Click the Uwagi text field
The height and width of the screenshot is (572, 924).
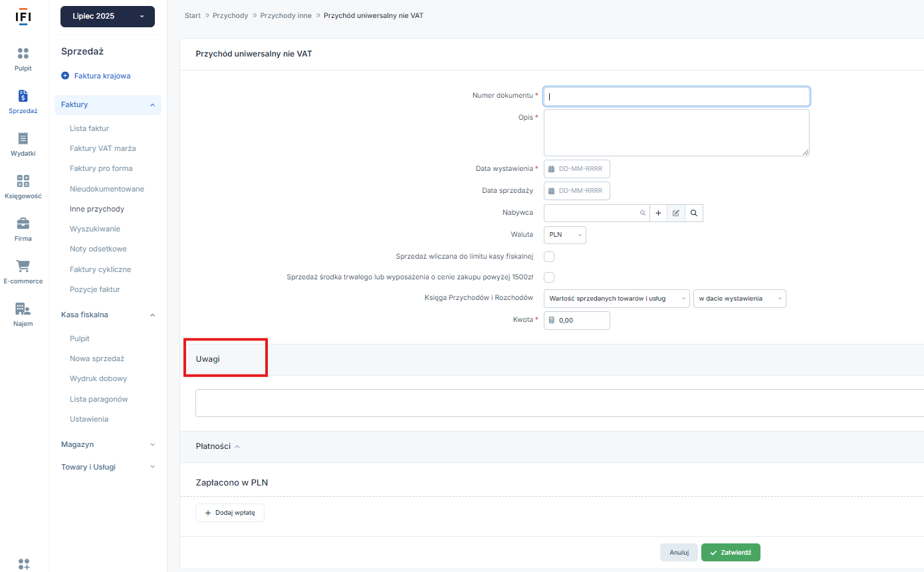click(x=560, y=403)
